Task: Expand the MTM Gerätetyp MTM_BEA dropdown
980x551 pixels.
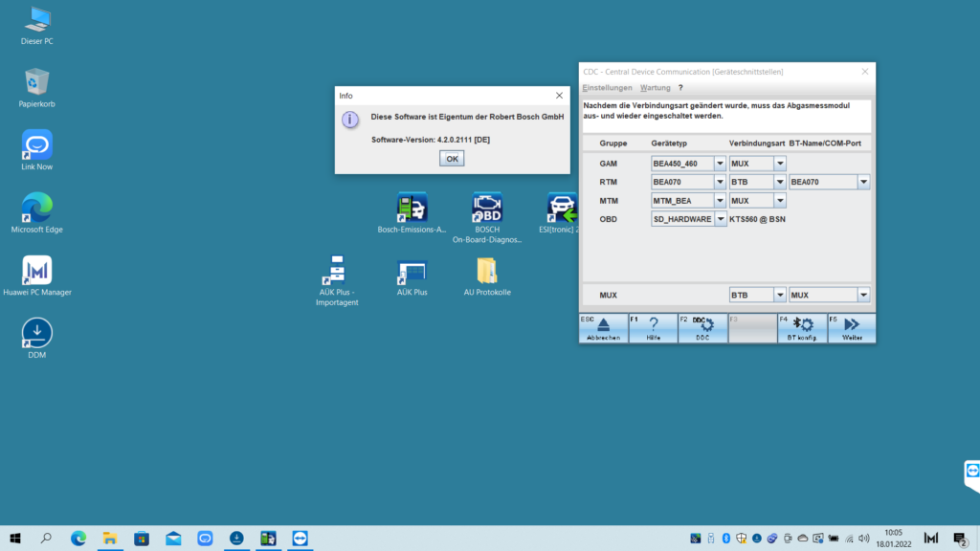Action: [720, 201]
